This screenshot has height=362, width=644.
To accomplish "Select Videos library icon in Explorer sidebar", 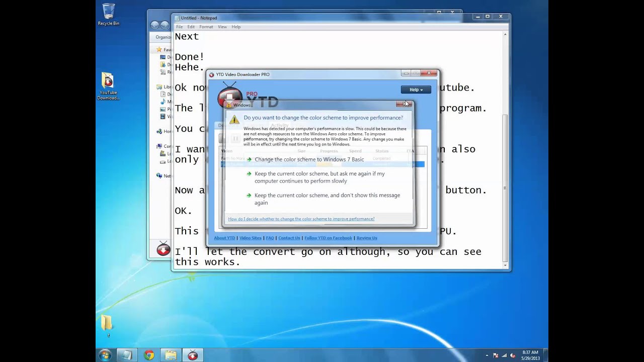I will [x=163, y=116].
